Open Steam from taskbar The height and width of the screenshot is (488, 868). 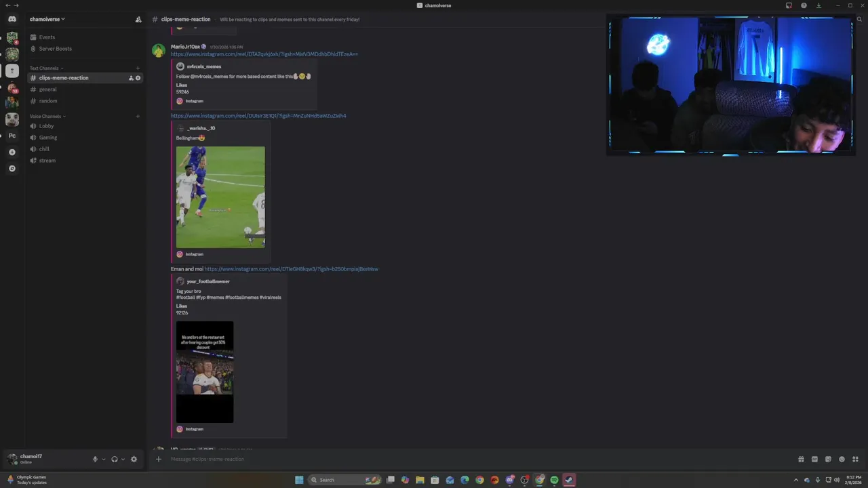pos(569,480)
